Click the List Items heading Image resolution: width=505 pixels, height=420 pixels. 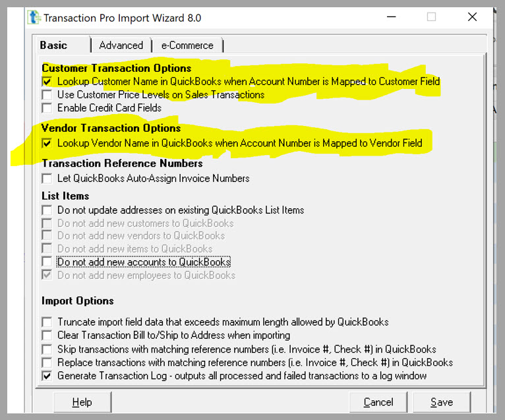[65, 196]
